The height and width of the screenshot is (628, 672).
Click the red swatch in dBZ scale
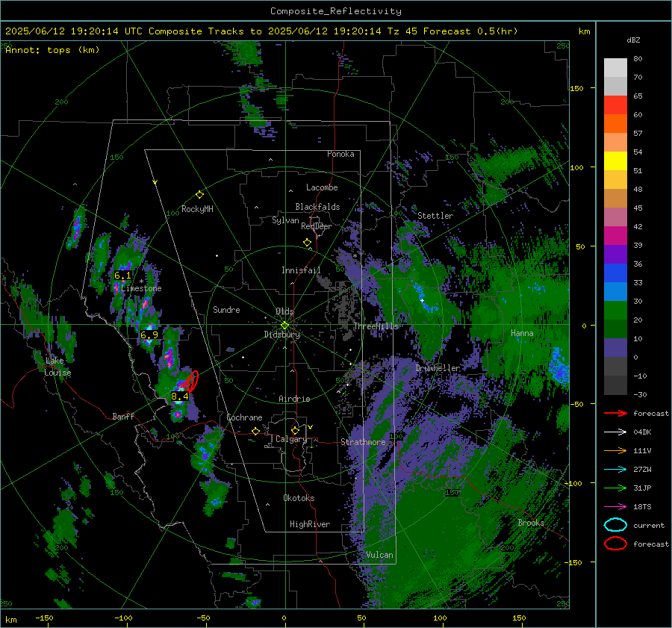(615, 105)
